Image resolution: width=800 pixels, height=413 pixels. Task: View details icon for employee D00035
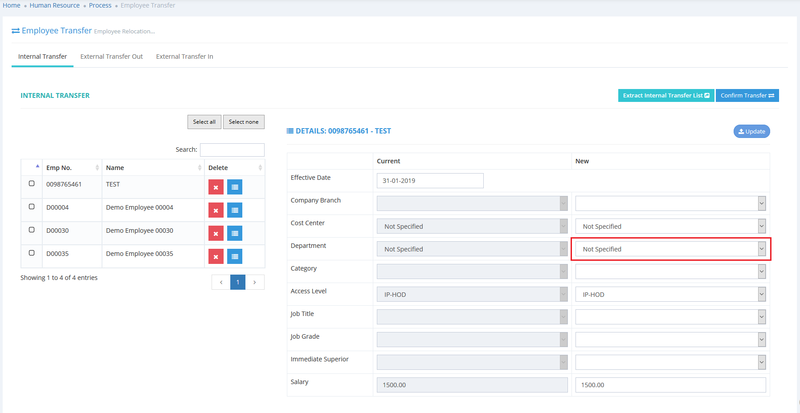(x=234, y=257)
